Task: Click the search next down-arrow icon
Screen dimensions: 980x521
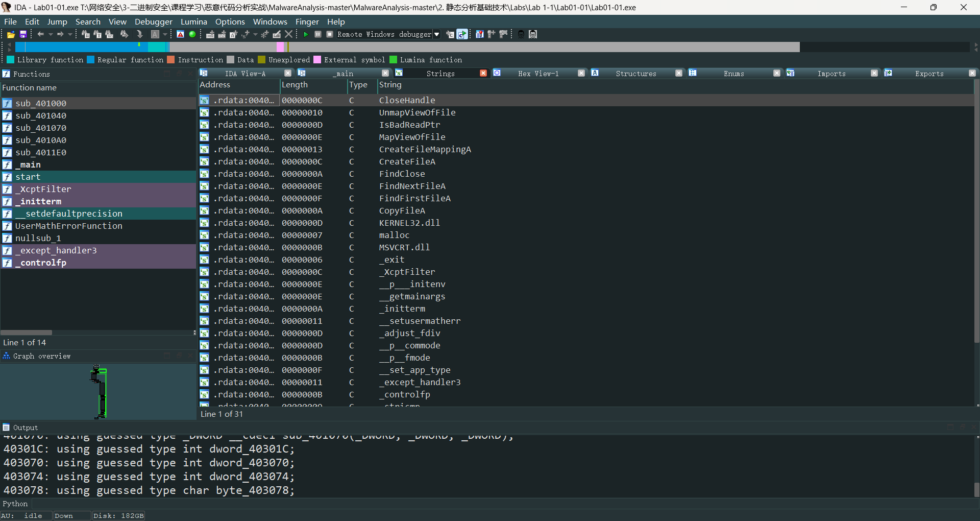Action: click(x=139, y=34)
